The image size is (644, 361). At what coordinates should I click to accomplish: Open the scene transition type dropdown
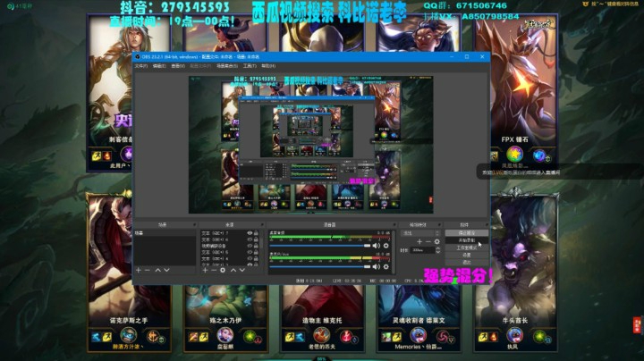420,233
